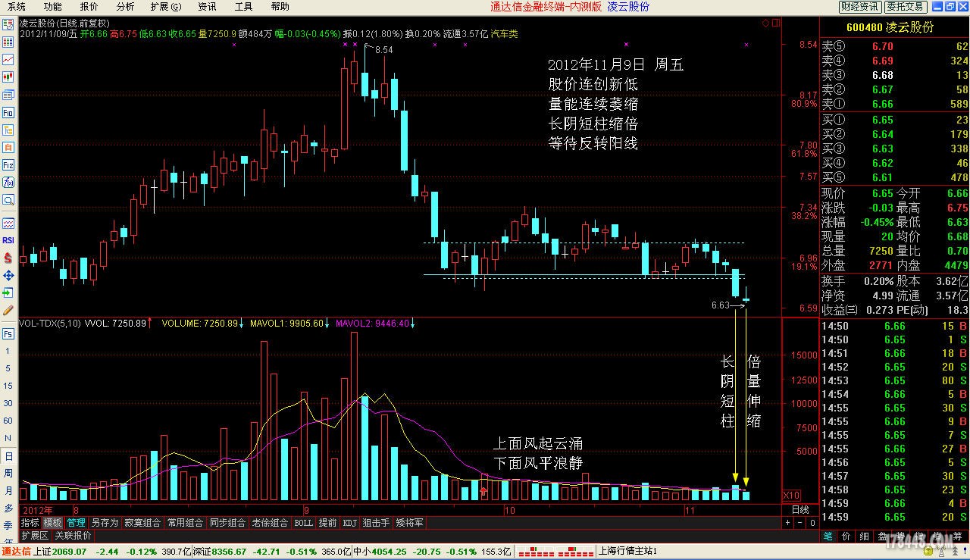Select the line chart sidebar icon

(8, 59)
